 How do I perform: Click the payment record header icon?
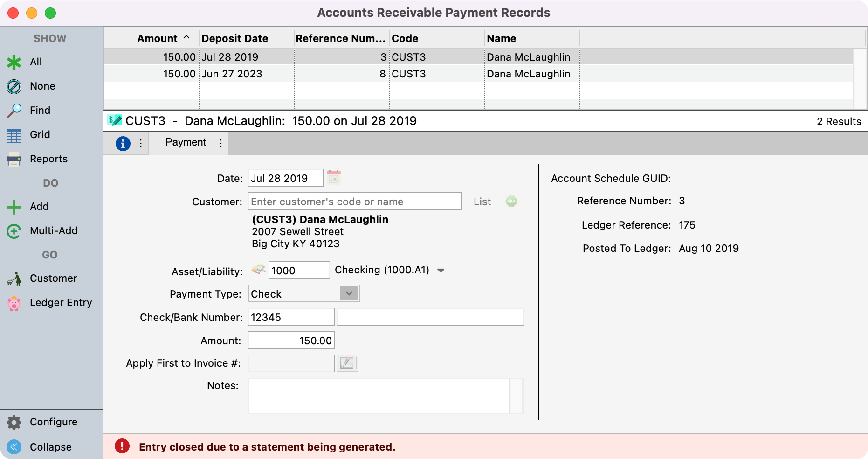(115, 120)
